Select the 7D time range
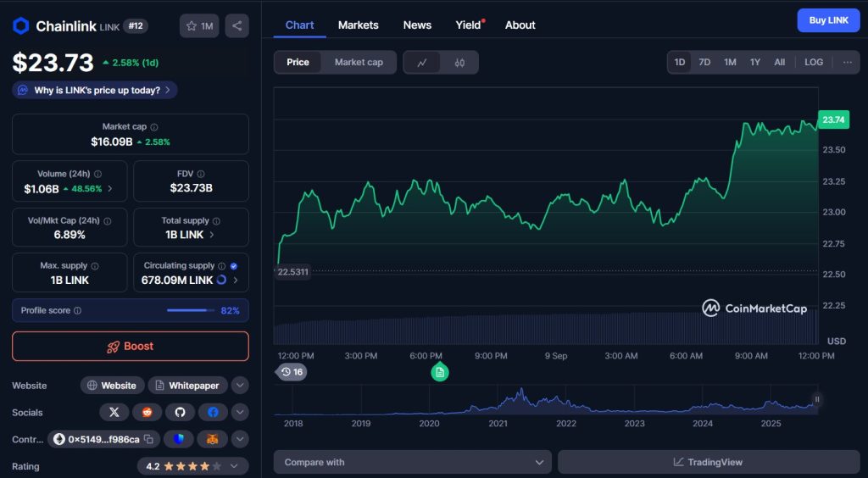 [704, 63]
